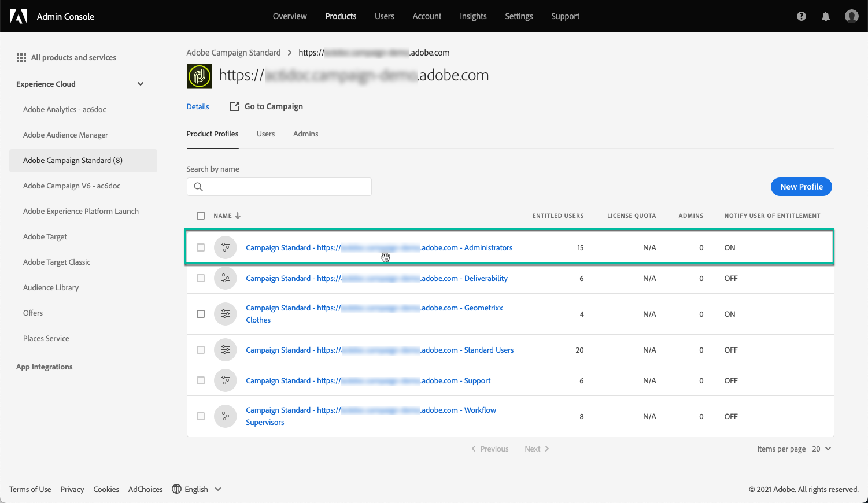Click the globe language icon in footer
The image size is (868, 503).
tap(177, 489)
